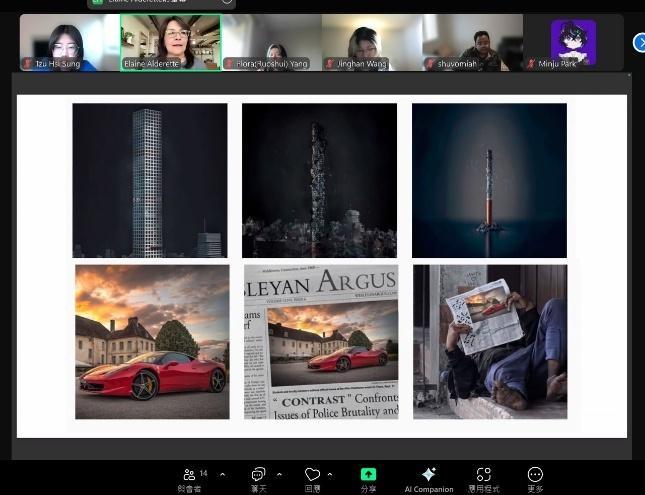Show next participants with arrow button
The height and width of the screenshot is (495, 645).
[x=639, y=43]
